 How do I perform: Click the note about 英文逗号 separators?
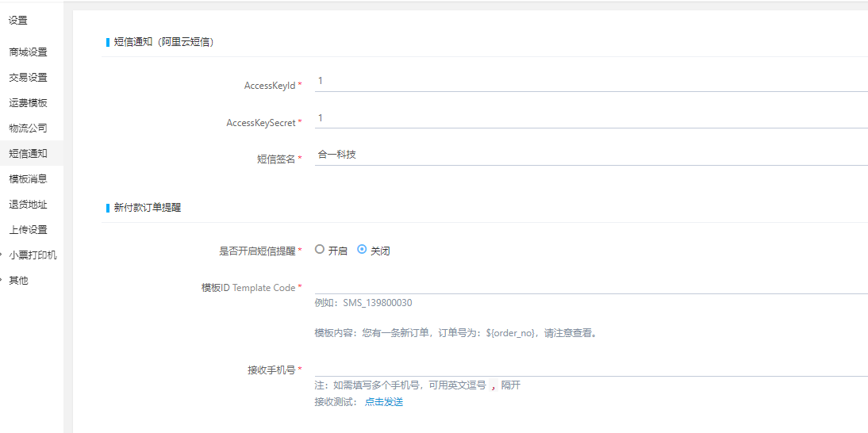point(418,385)
